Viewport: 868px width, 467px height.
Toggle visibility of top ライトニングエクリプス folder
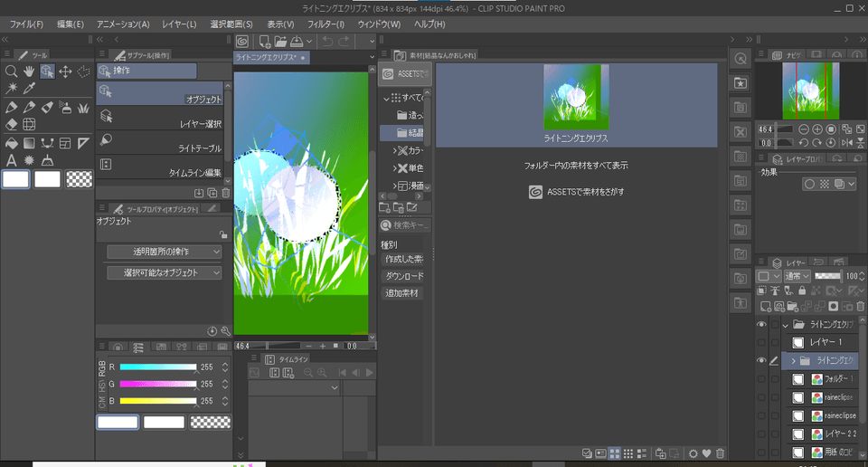761,324
